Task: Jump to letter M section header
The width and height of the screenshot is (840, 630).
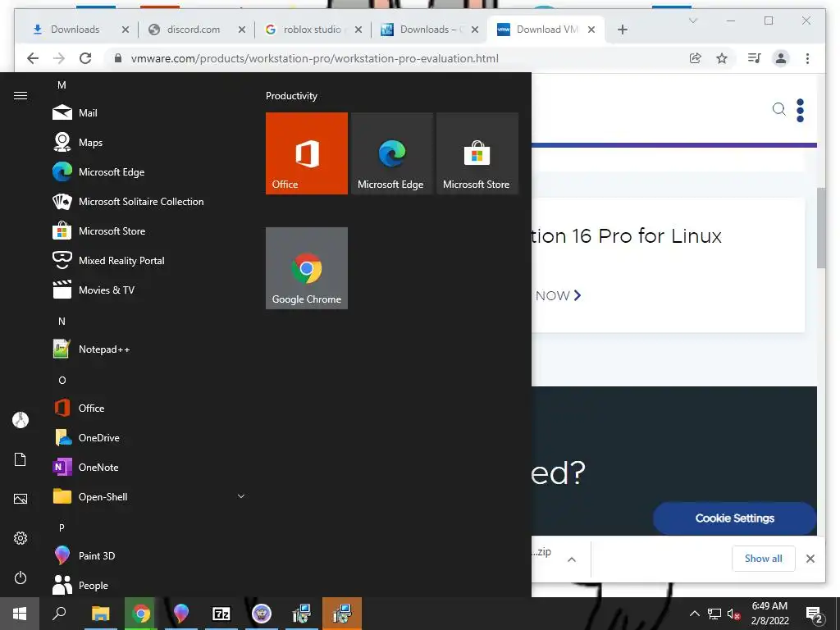Action: pos(62,85)
